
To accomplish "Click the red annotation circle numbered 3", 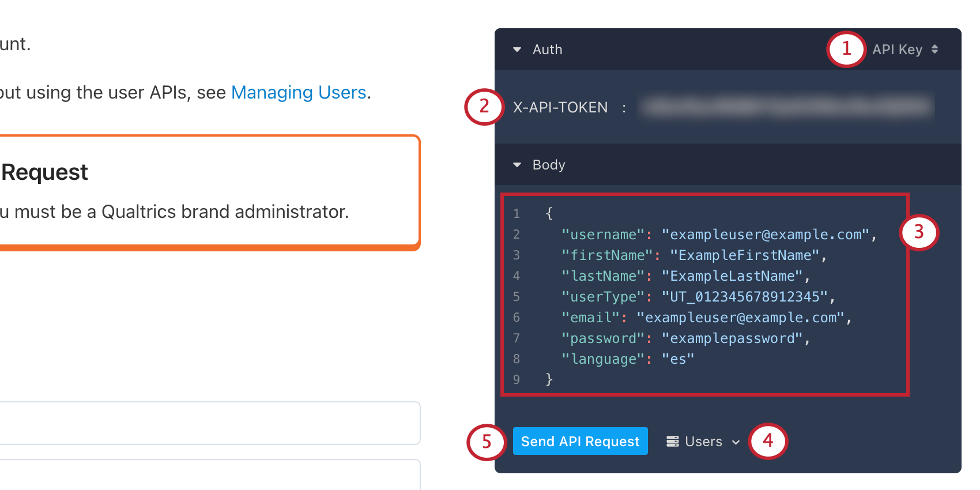I will (x=919, y=232).
